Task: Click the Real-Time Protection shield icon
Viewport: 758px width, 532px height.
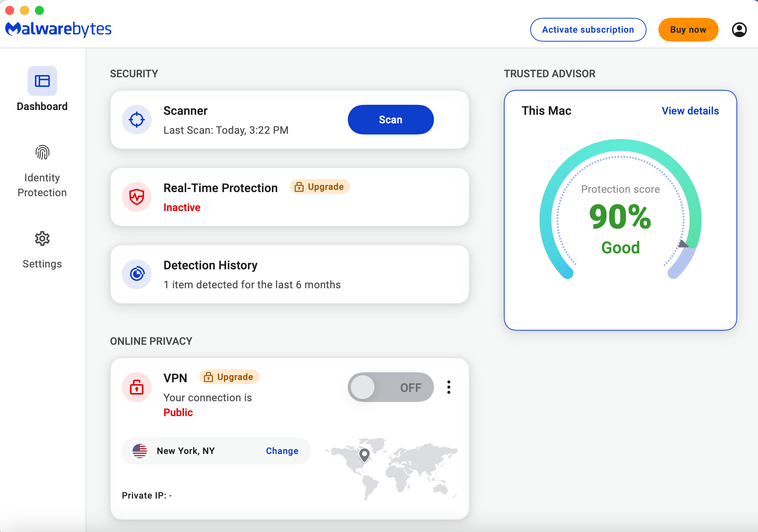Action: click(x=136, y=197)
